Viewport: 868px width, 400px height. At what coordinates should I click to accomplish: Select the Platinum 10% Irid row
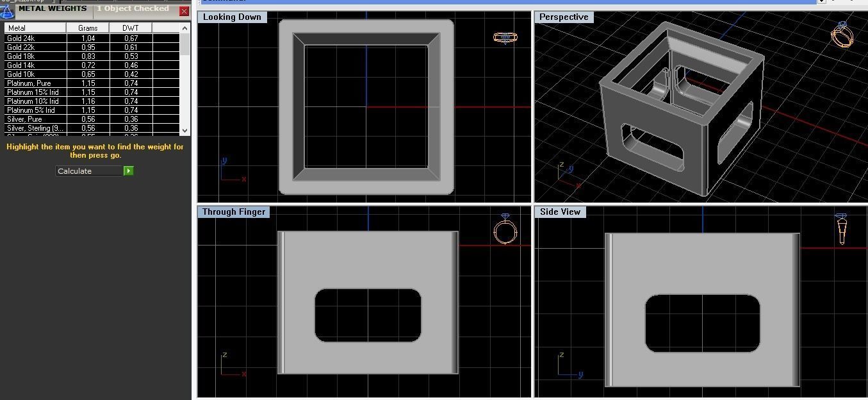pyautogui.click(x=92, y=101)
